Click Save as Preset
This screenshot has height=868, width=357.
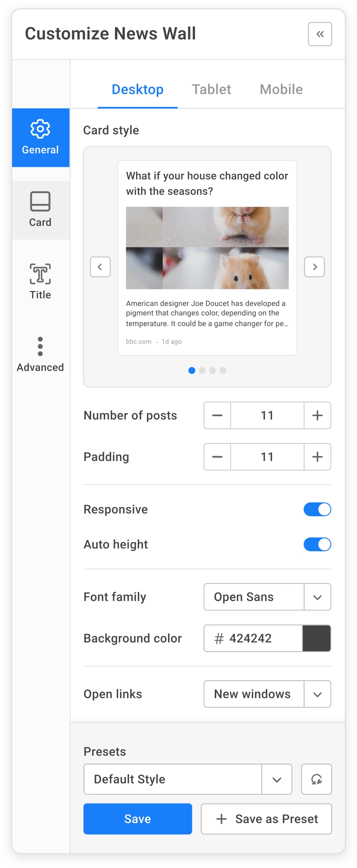pyautogui.click(x=266, y=819)
